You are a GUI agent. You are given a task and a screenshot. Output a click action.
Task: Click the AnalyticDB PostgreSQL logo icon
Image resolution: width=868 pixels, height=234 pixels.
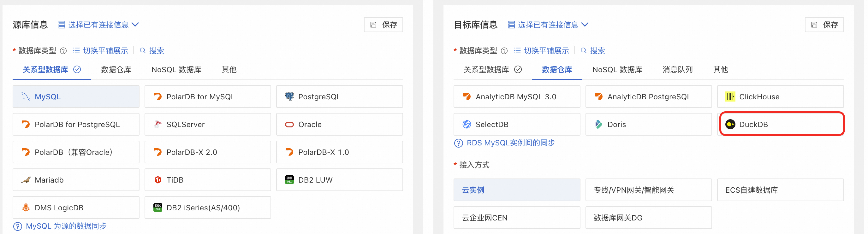598,97
